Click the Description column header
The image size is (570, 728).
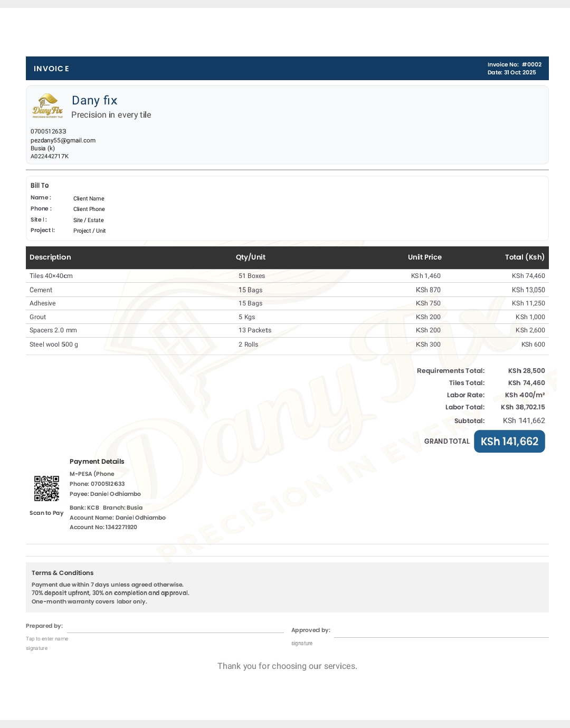pyautogui.click(x=50, y=257)
